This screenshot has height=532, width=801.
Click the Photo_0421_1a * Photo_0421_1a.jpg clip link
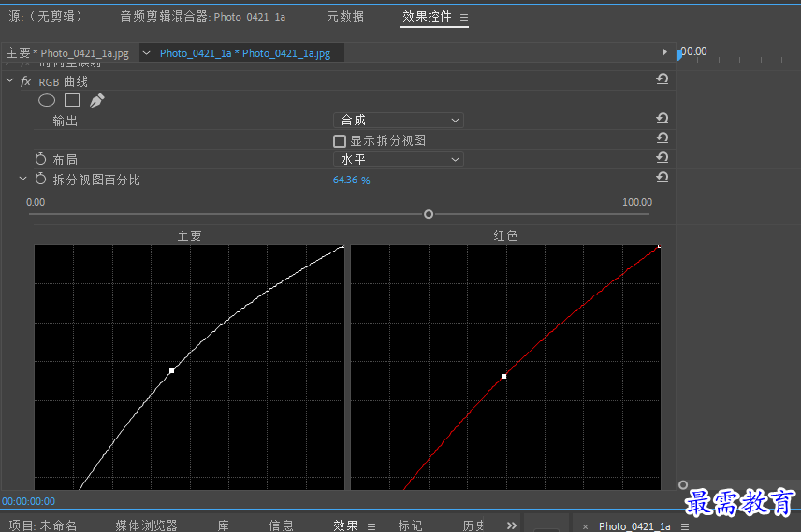pos(245,53)
